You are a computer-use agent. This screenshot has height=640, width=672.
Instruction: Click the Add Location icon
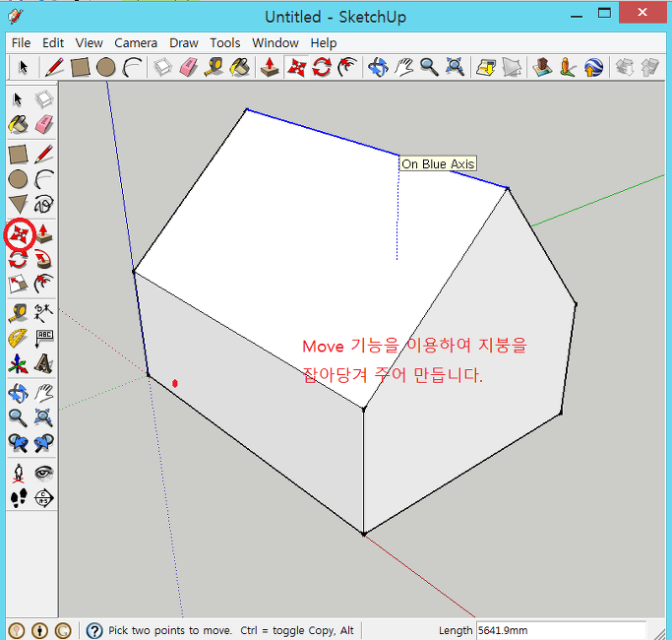click(486, 67)
